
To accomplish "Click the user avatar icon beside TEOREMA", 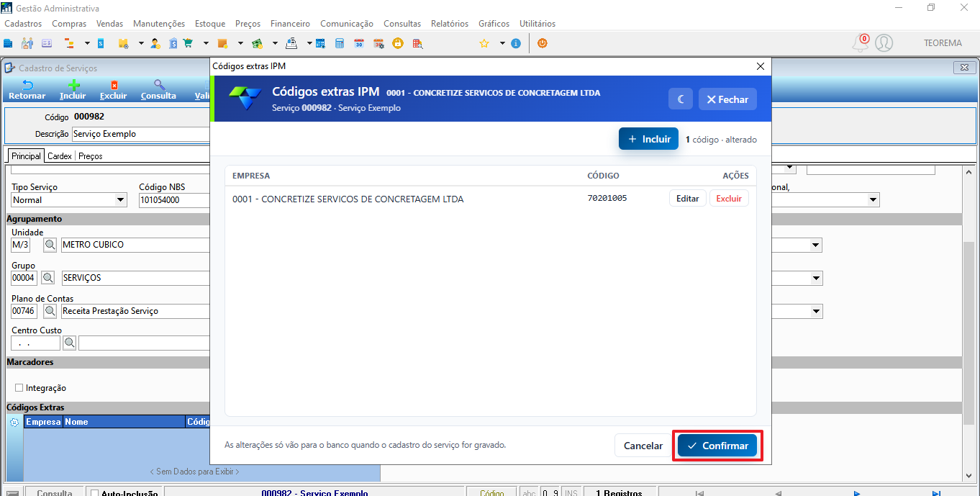I will coord(884,42).
